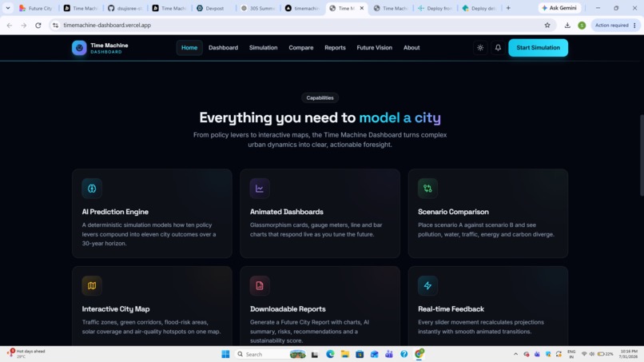Screen dimensions: 644x362
Task: Switch to the Devpost tab
Action: tap(214, 8)
